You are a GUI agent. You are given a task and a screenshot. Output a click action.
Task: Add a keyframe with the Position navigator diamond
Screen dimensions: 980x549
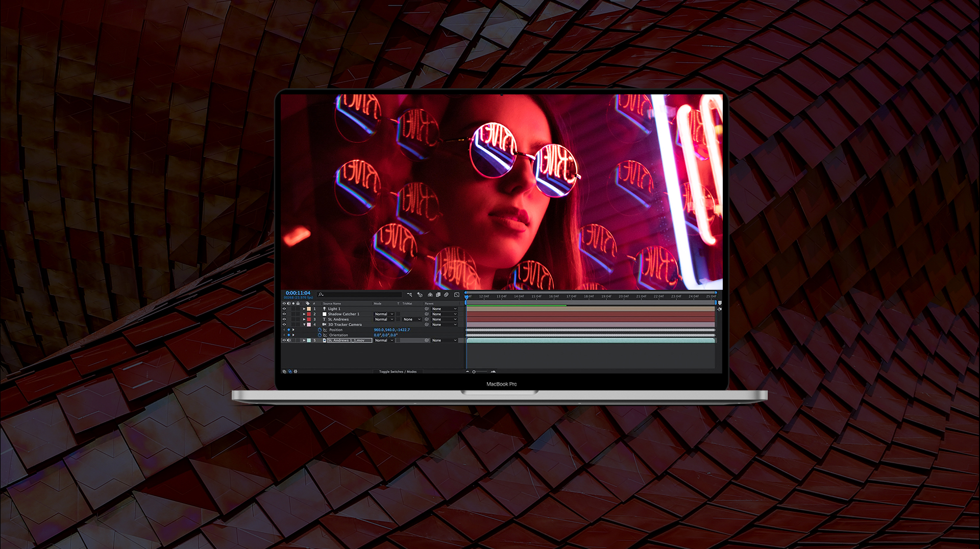tap(288, 330)
